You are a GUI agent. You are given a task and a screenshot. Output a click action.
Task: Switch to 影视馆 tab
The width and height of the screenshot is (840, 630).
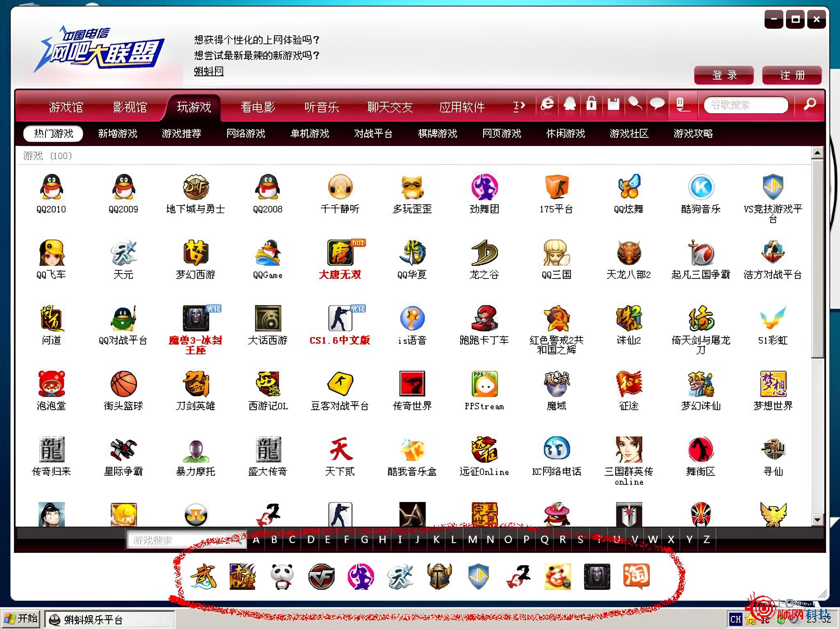130,107
